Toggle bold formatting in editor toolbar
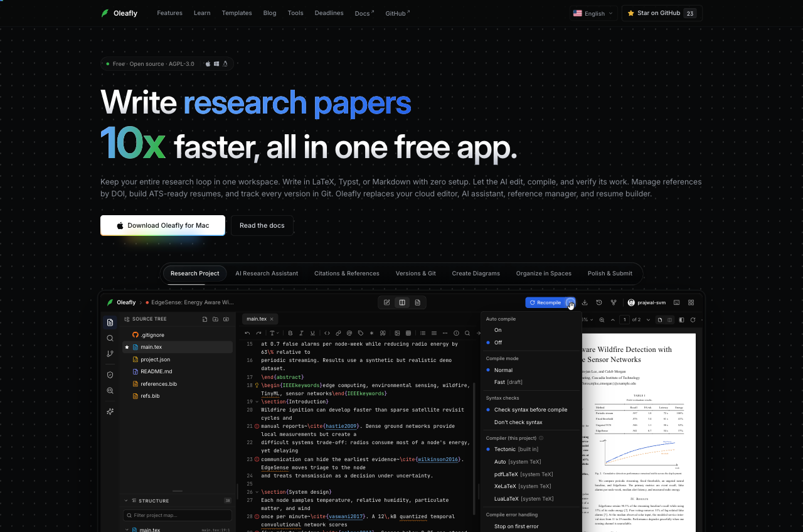Viewport: 803px width, 532px height. [x=290, y=333]
